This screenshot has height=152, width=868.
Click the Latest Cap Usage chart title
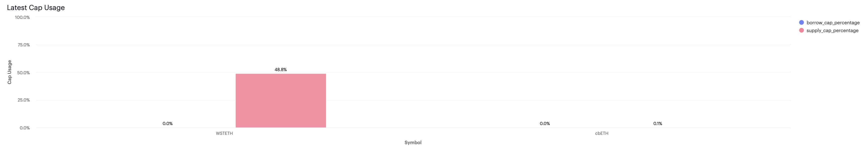(x=36, y=7)
